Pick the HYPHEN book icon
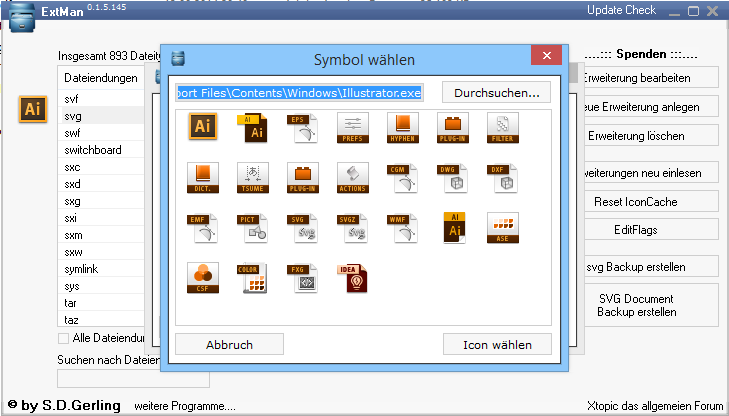 coord(403,128)
